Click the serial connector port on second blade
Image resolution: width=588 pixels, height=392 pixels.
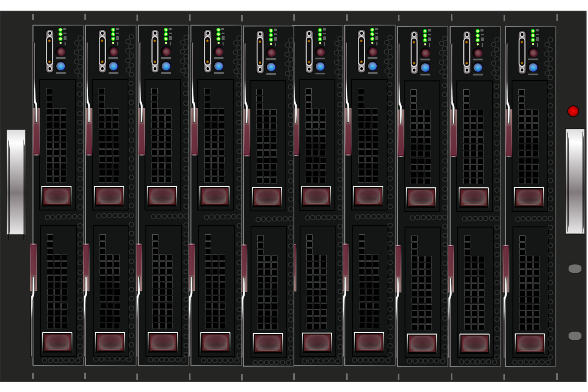pos(102,51)
